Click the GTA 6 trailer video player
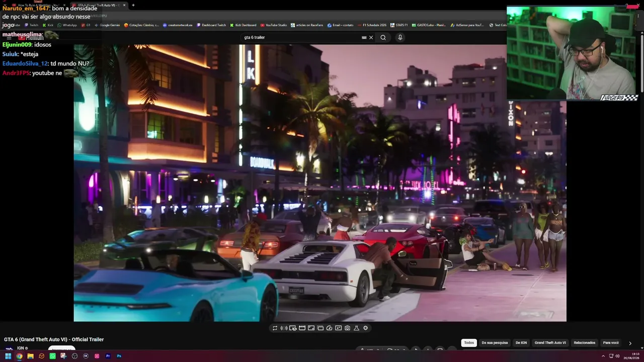The height and width of the screenshot is (362, 644). (320, 183)
